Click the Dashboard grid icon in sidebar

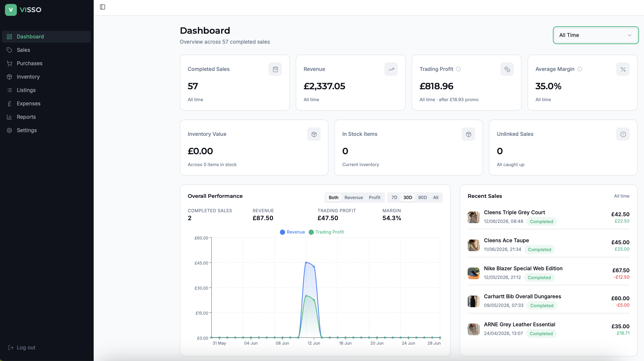pos(9,36)
